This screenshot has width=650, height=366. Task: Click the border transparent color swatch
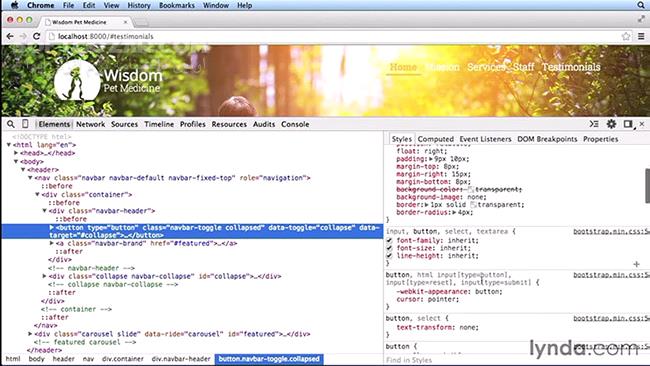pos(473,205)
